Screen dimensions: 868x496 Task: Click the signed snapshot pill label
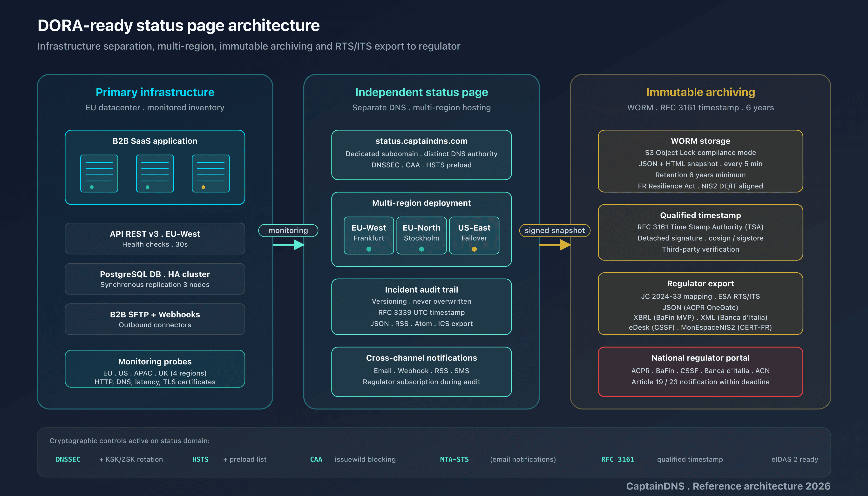tap(555, 230)
